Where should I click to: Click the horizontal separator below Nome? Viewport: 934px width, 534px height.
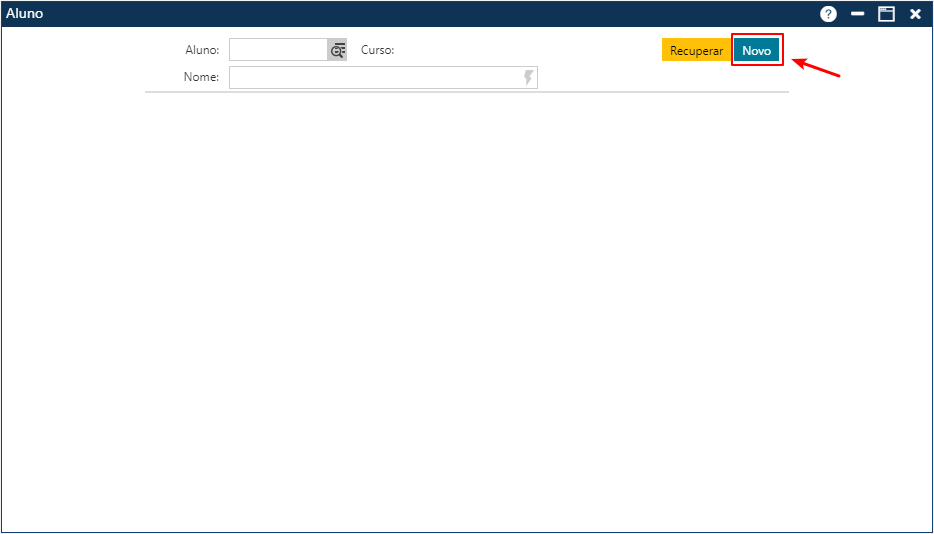pyautogui.click(x=466, y=92)
